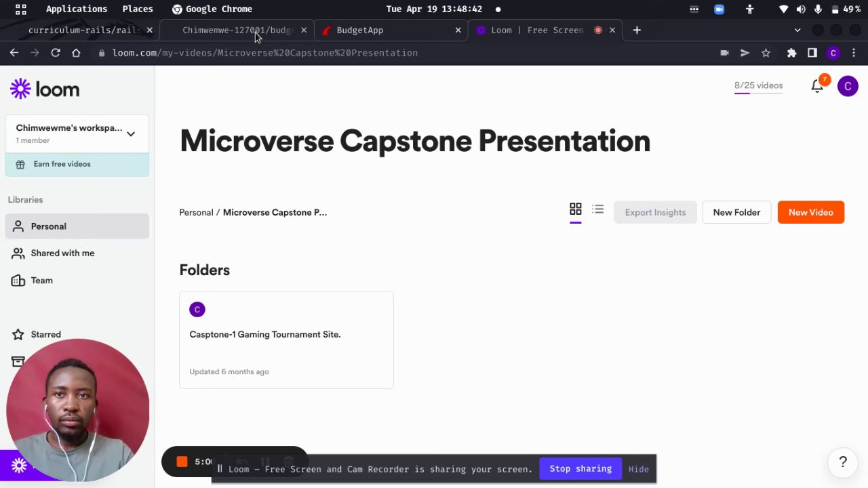
Task: Toggle the browser side panel
Action: point(812,53)
